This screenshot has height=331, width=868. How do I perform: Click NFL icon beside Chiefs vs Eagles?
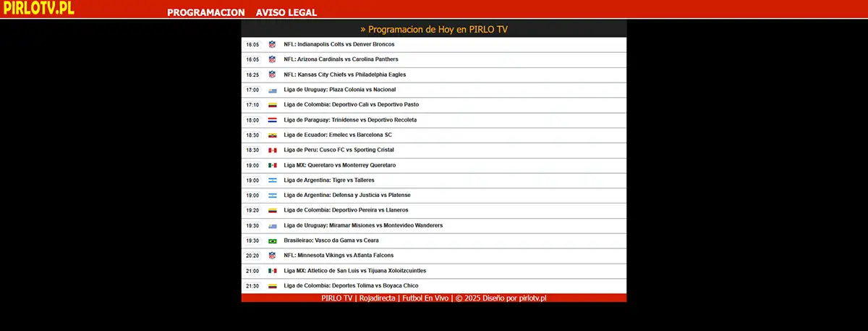(x=273, y=75)
